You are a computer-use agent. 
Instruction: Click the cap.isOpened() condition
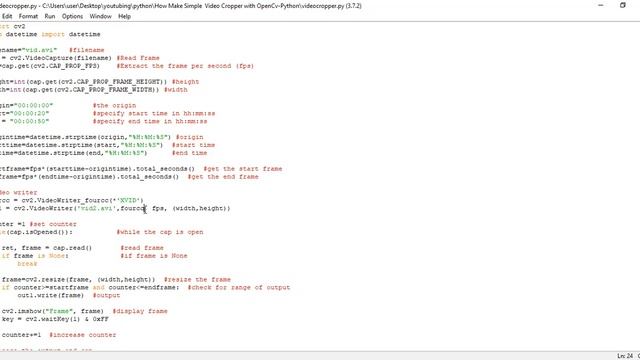pos(37,232)
